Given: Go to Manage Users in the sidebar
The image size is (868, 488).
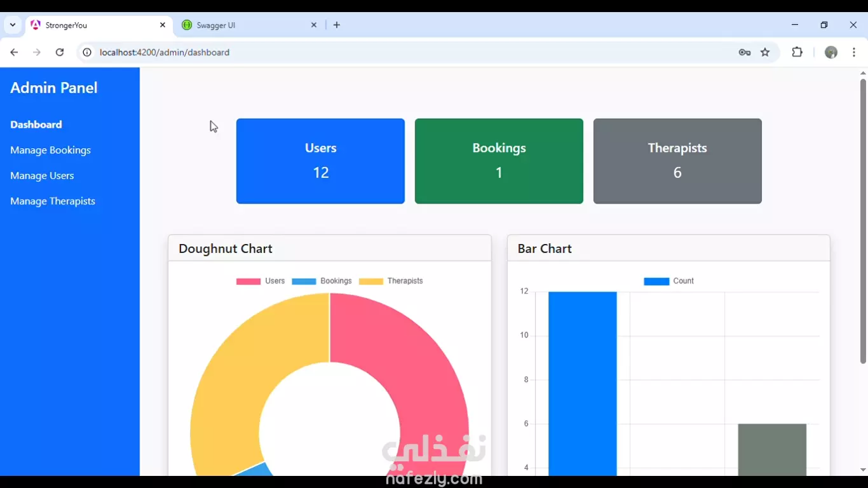Looking at the screenshot, I should tap(42, 175).
